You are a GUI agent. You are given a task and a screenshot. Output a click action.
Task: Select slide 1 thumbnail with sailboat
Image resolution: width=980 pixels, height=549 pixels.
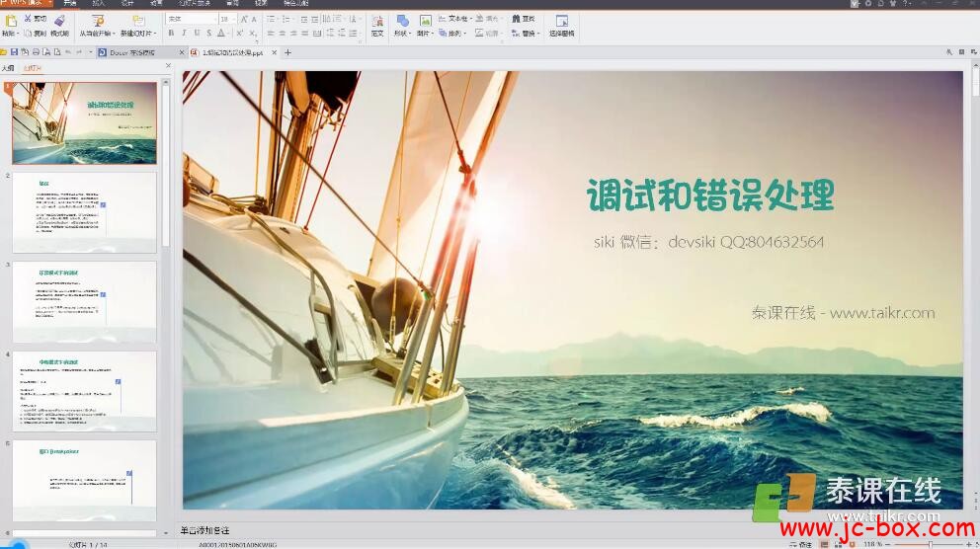click(x=84, y=123)
